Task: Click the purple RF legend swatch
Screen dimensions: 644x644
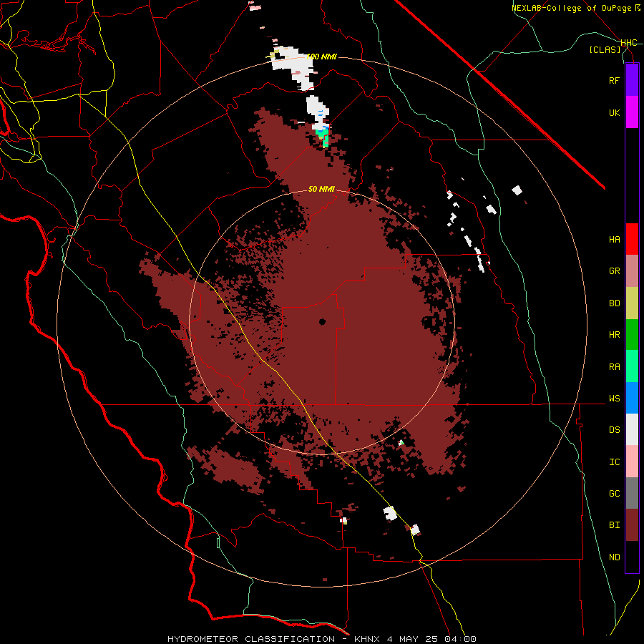Action: [x=632, y=80]
